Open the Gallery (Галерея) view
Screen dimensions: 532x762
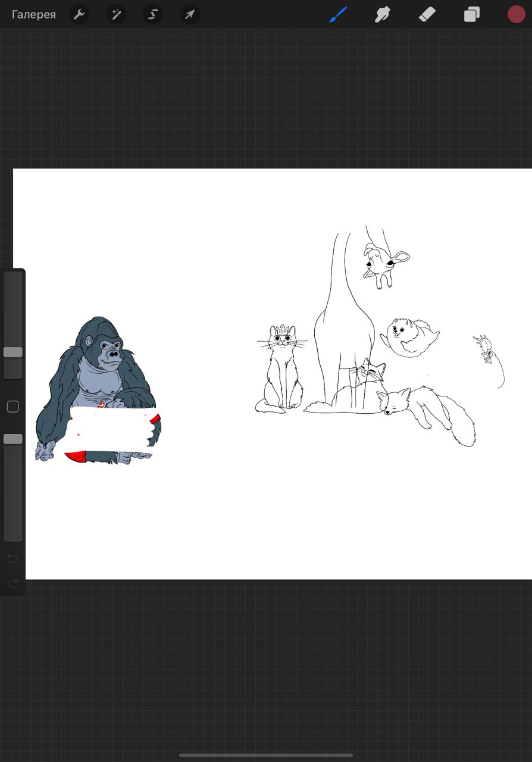(x=34, y=14)
